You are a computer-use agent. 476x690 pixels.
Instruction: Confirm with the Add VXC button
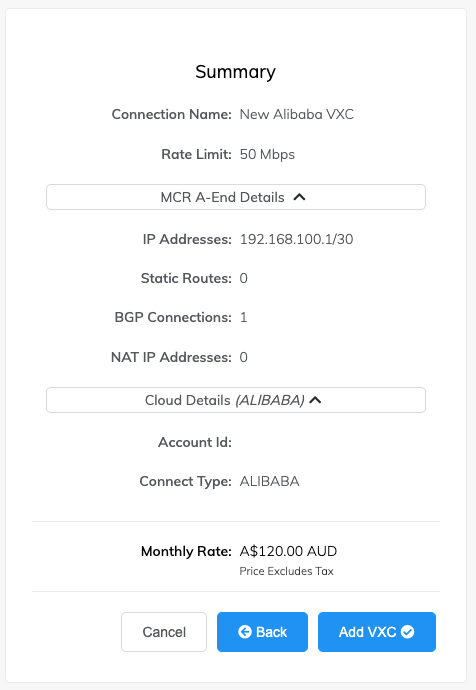[377, 632]
